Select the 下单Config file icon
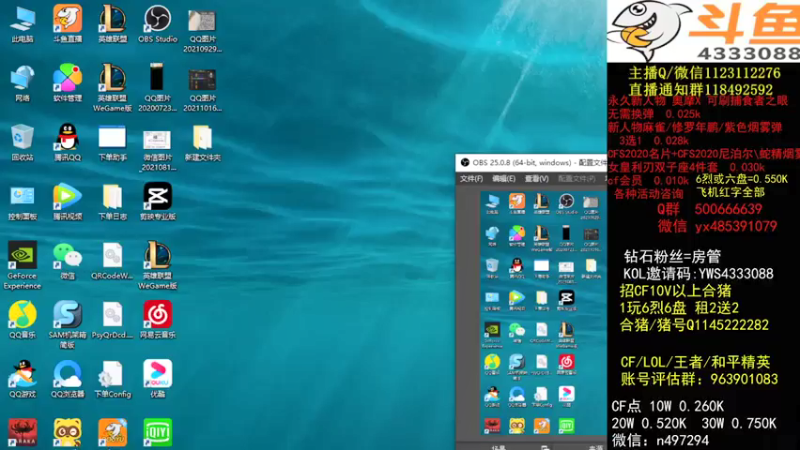800x450 pixels. (x=112, y=380)
